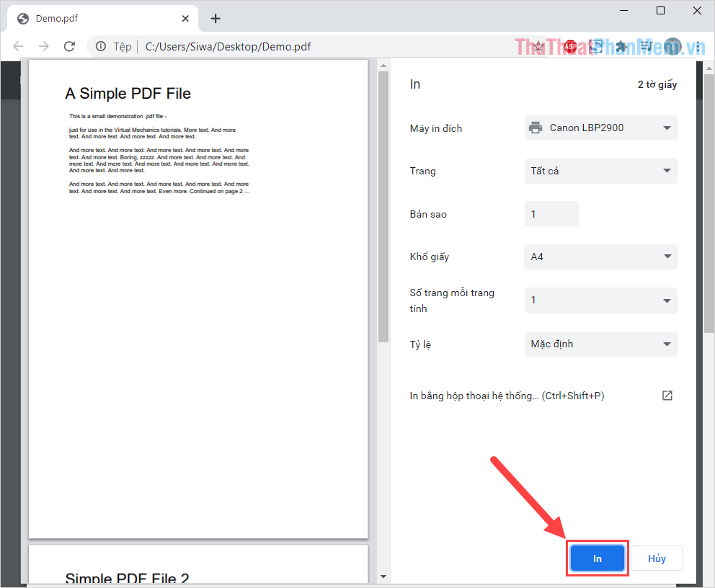Open a new browser tab

215,18
